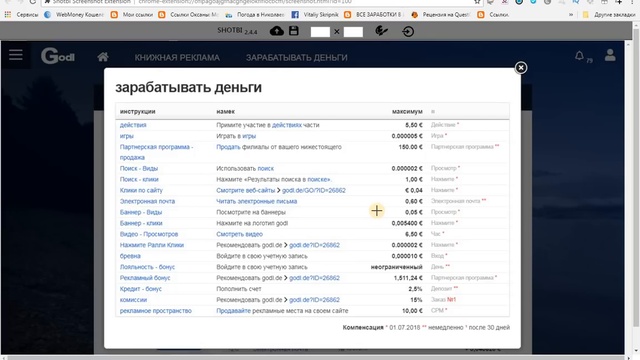Click the Shotbi plug settings icon

tap(381, 31)
